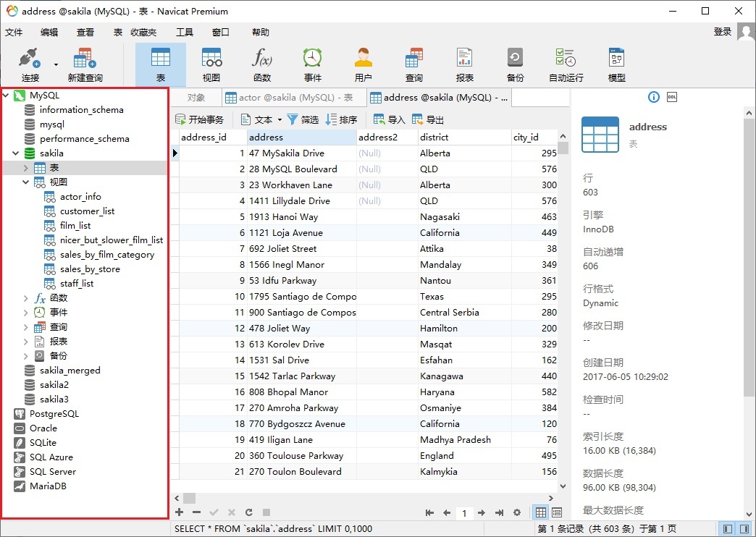Screen dimensions: 756x537
Task: Open the 用户 (User) toolbar button
Action: (363, 65)
